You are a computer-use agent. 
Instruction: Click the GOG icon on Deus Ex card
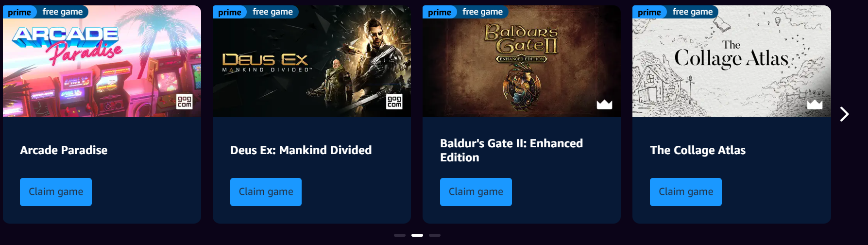click(394, 102)
